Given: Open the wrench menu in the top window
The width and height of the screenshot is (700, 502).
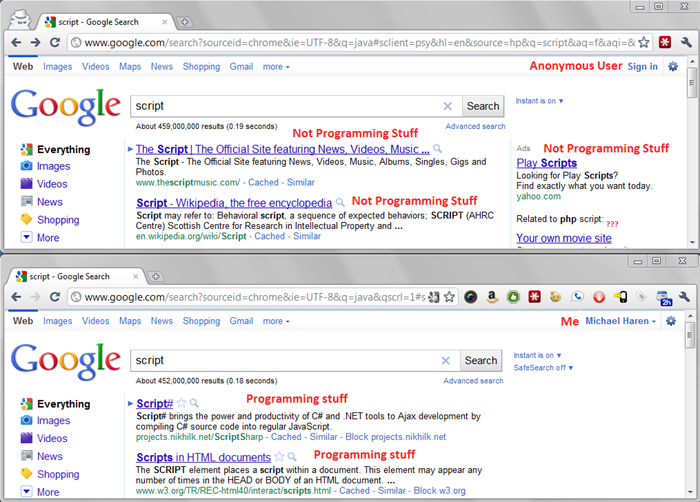Looking at the screenshot, I should point(687,42).
